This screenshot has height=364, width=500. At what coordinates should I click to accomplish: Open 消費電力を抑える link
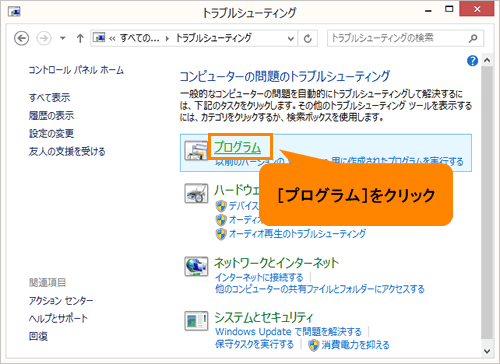[355, 345]
